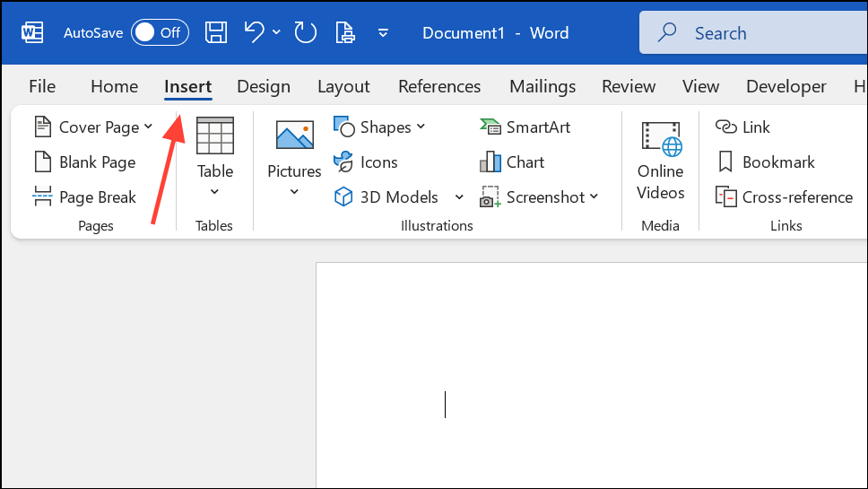868x489 pixels.
Task: Expand the 3D Models dropdown arrow
Action: tap(459, 197)
